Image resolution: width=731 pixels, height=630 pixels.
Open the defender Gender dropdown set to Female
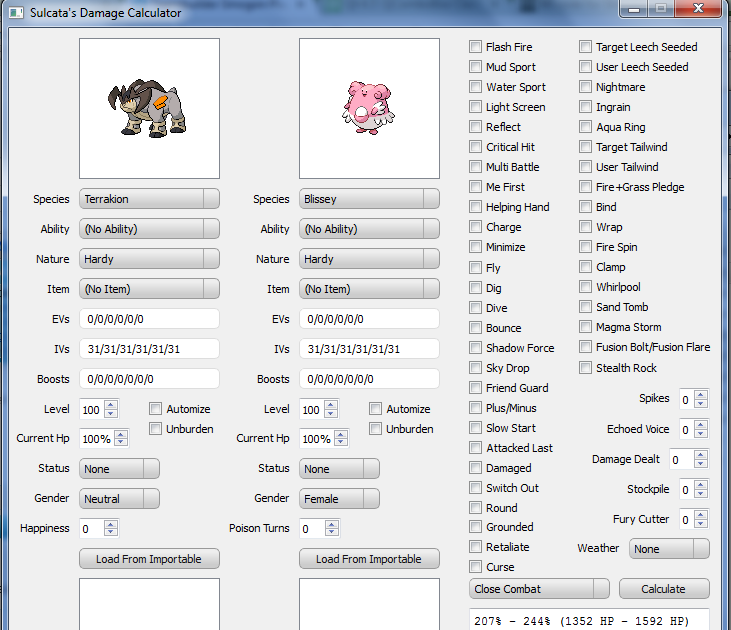point(339,498)
